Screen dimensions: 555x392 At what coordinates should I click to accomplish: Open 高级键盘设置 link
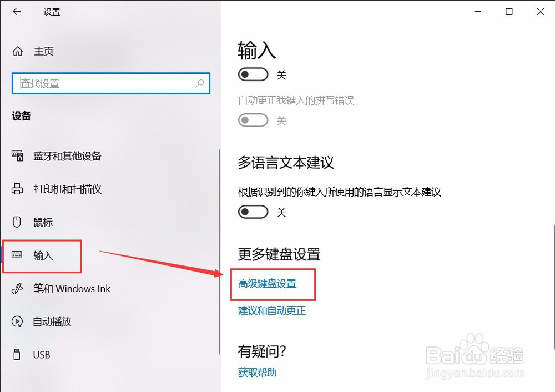pos(268,284)
